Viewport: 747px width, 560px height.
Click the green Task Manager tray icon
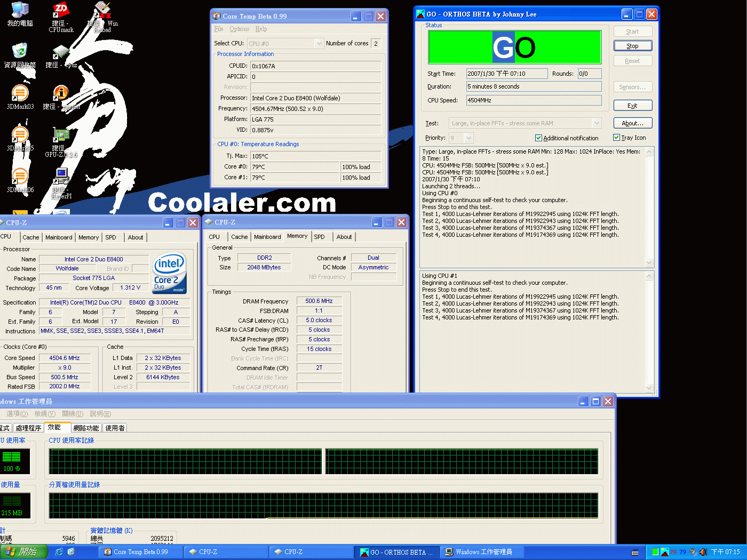click(x=655, y=552)
